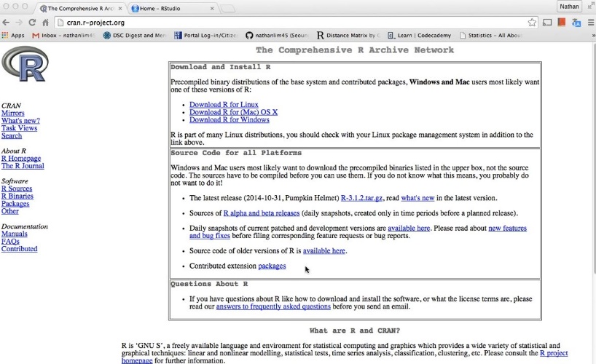Open the Gmail Inbox bookmark

(63, 36)
